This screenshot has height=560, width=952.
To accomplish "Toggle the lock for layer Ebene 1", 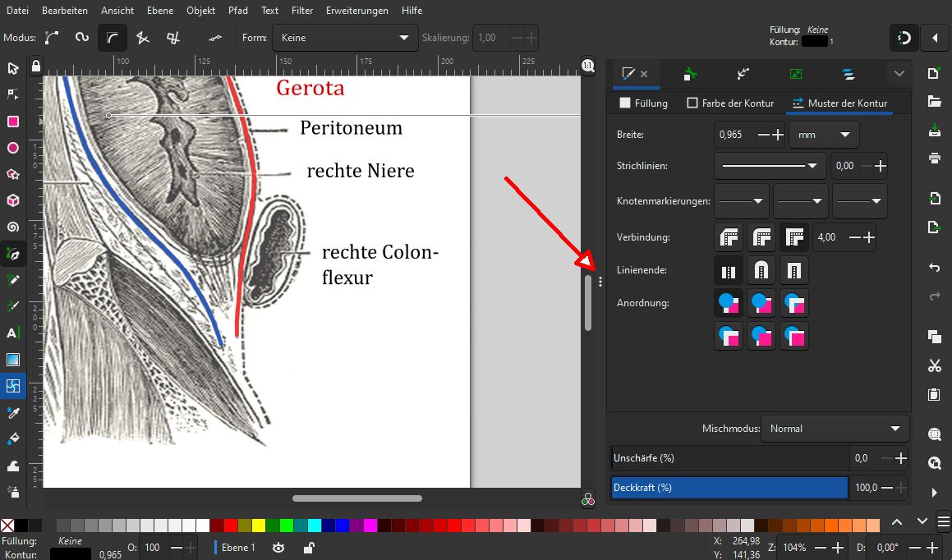I will [x=308, y=548].
